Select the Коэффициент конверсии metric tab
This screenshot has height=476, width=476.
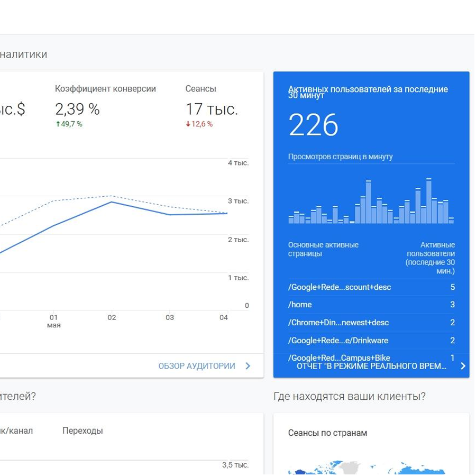click(x=105, y=89)
